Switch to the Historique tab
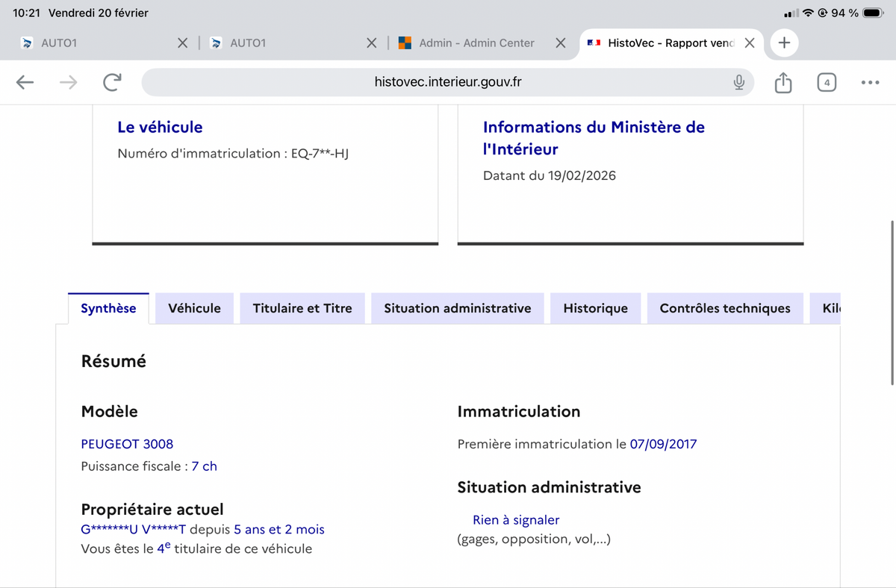 click(595, 308)
